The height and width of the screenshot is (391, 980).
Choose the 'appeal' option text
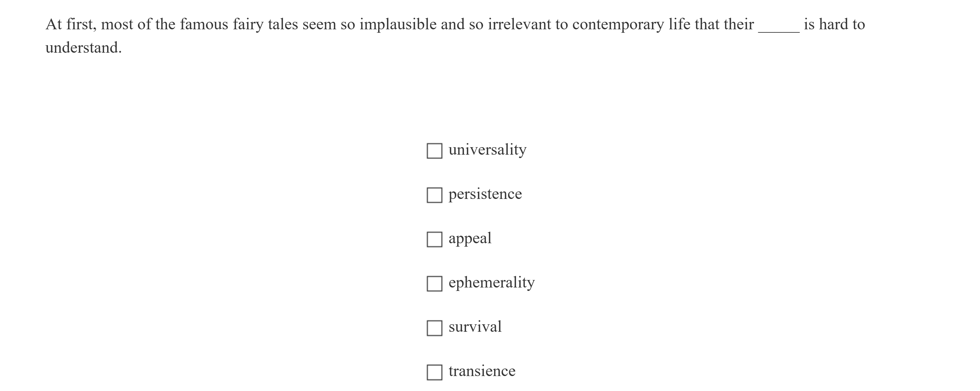(x=470, y=239)
